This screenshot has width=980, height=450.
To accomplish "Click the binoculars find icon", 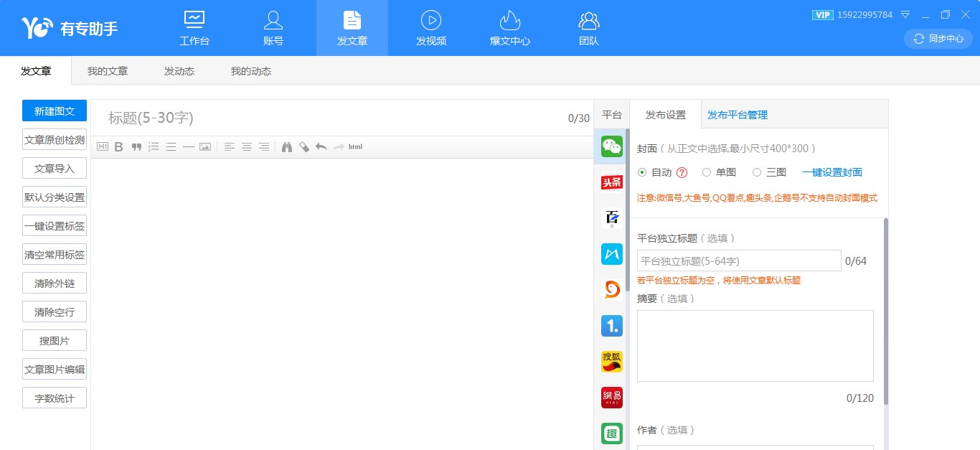I will click(x=286, y=147).
